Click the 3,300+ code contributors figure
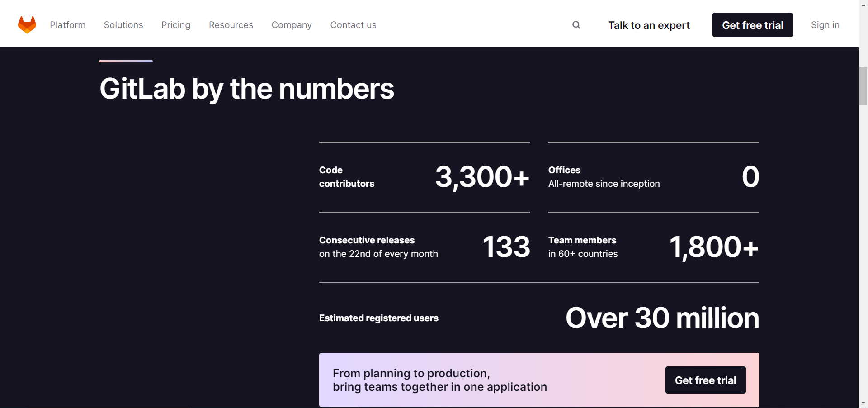Screen dimensions: 868x408 click(482, 177)
